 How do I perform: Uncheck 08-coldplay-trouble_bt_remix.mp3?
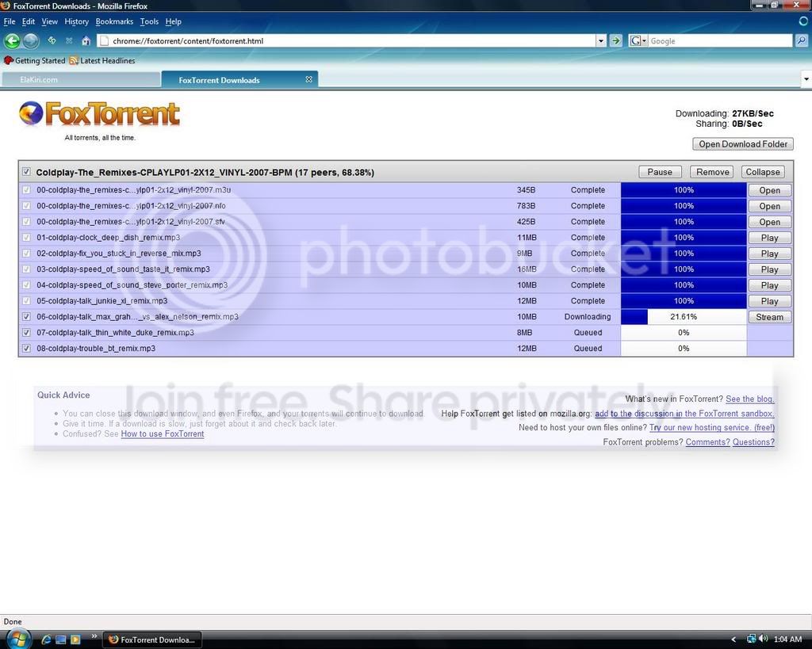[26, 349]
